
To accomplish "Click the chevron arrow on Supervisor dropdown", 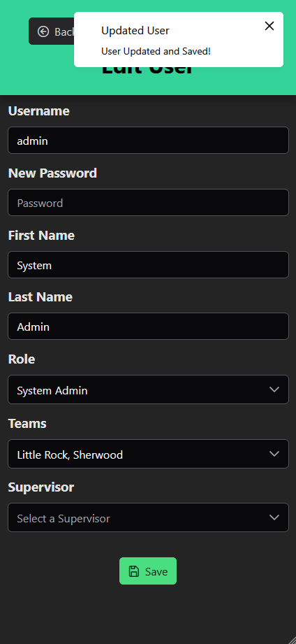I will tap(274, 517).
